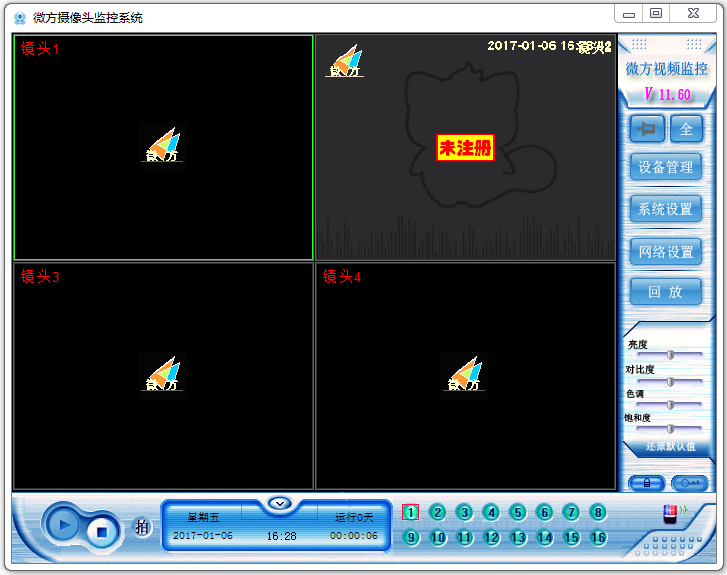Select the 镜头3 camera pane
Image resolution: width=727 pixels, height=575 pixels.
(x=163, y=376)
